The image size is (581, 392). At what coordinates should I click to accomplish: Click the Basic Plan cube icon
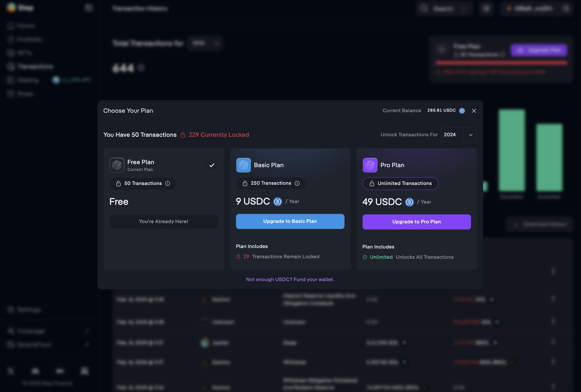click(243, 165)
